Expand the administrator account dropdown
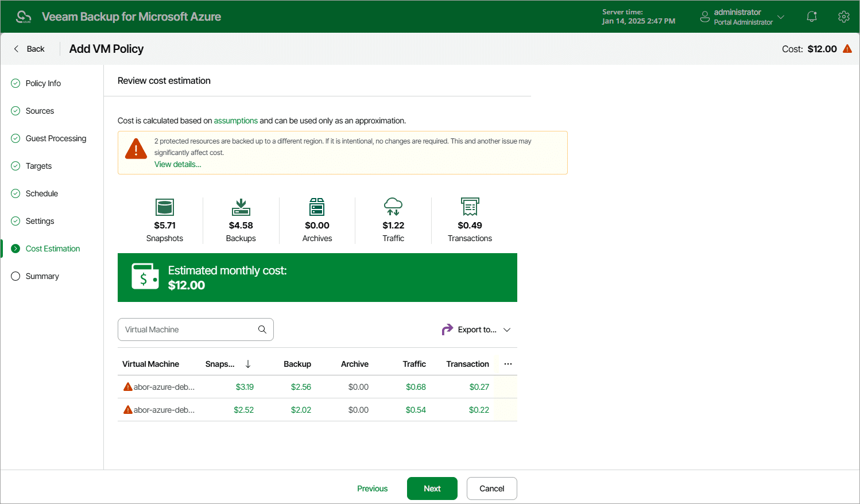860x504 pixels. [780, 17]
